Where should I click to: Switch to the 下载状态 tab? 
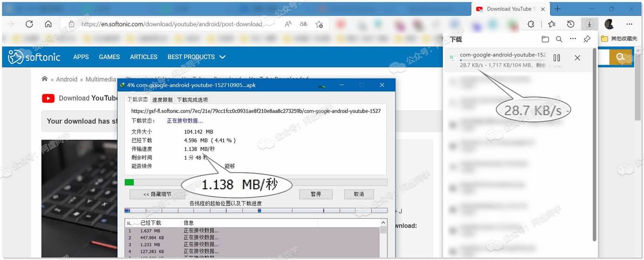[137, 100]
